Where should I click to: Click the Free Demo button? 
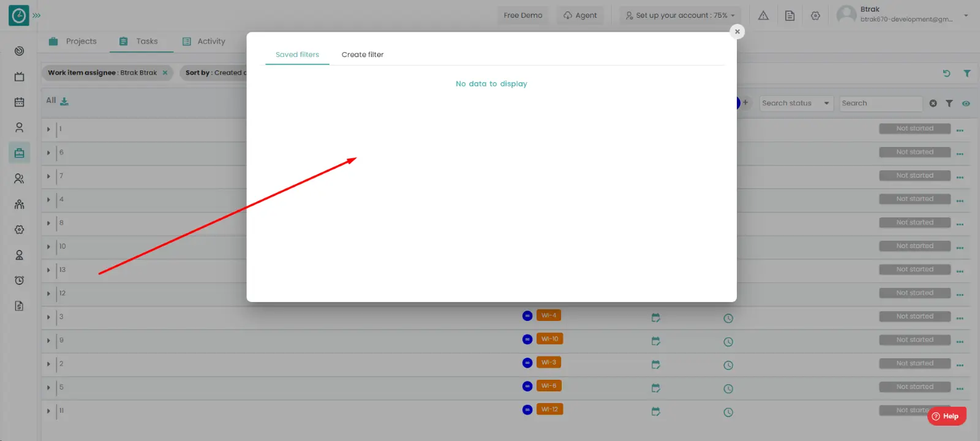click(x=522, y=15)
